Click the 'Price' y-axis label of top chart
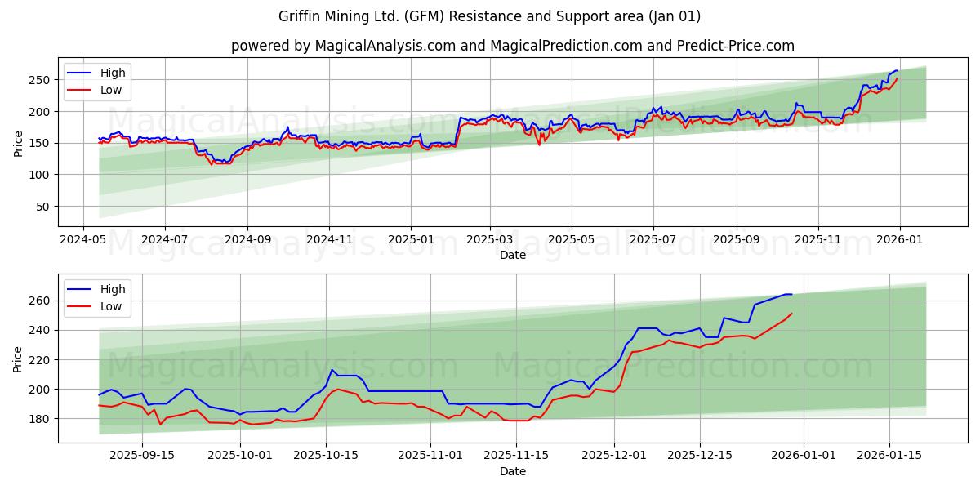 pos(19,142)
